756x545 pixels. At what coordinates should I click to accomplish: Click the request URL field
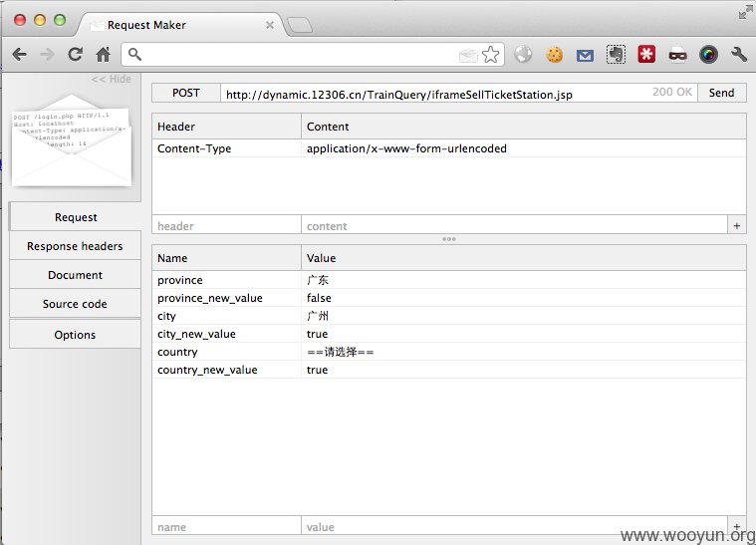459,94
